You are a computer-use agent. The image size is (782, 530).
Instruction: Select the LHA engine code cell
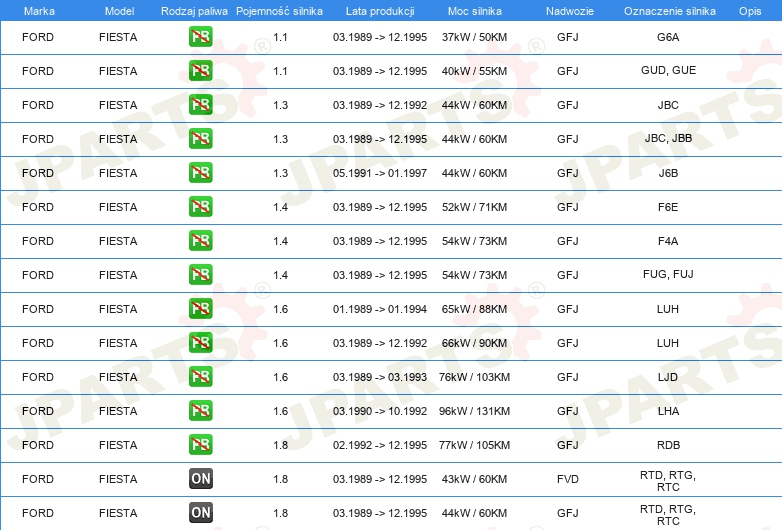[x=668, y=411]
